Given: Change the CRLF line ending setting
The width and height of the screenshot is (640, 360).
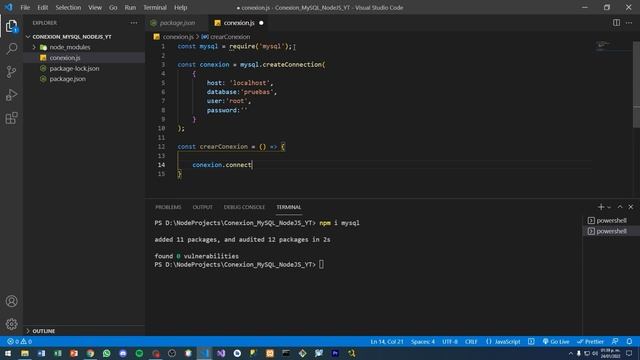Looking at the screenshot, I should 471,342.
